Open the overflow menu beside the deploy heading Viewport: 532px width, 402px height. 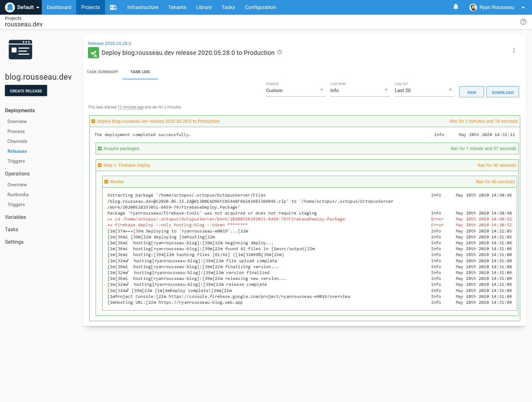click(x=514, y=50)
